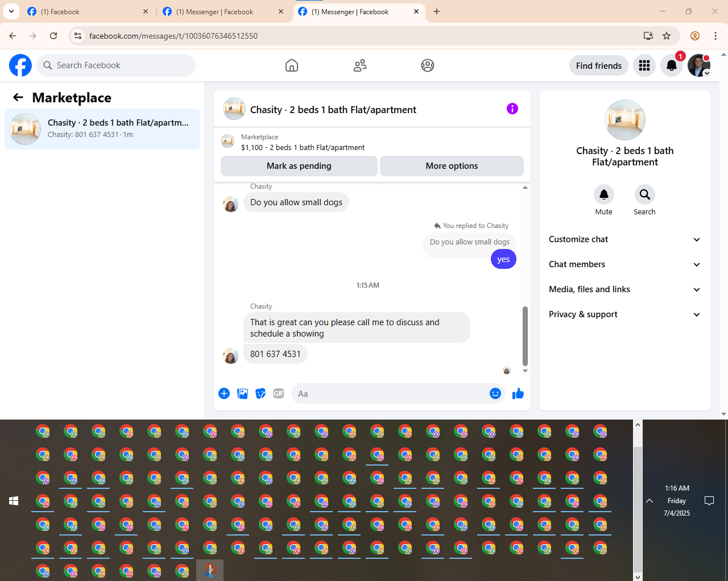This screenshot has height=581, width=728.
Task: Attach a file with the photo icon
Action: [x=242, y=393]
